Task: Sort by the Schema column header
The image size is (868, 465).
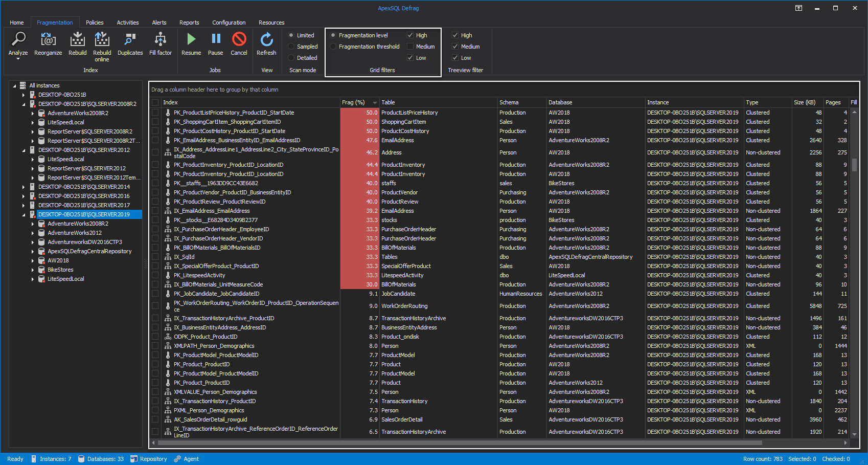Action: pos(522,102)
